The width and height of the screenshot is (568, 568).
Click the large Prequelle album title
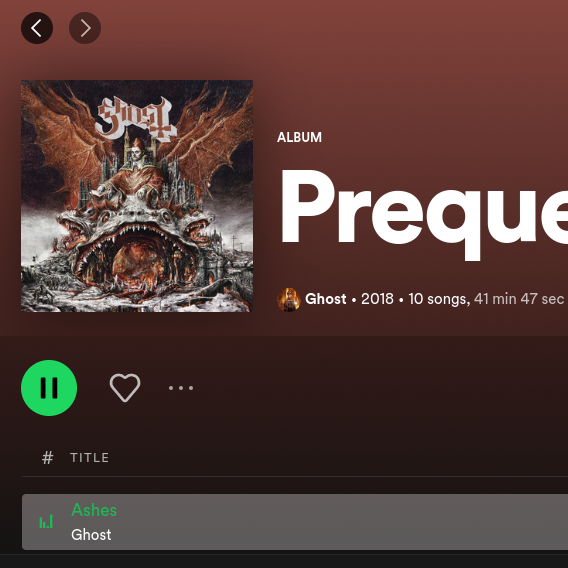(x=424, y=212)
